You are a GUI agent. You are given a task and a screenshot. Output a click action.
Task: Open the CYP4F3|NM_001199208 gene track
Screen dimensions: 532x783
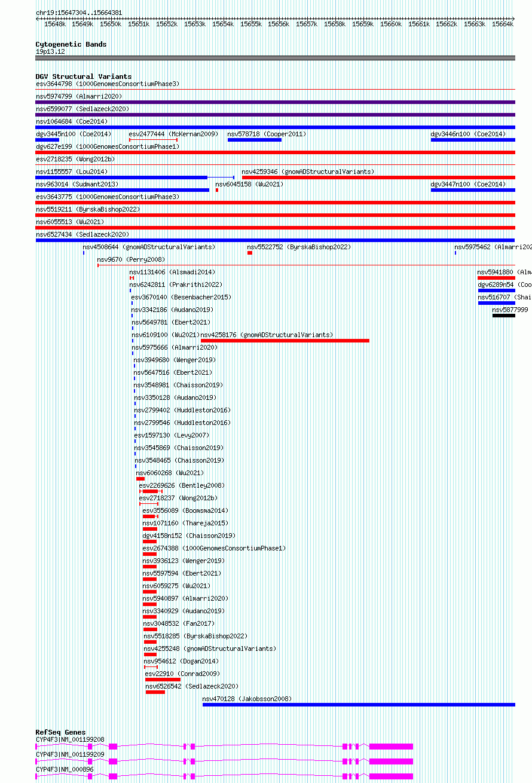tap(224, 746)
